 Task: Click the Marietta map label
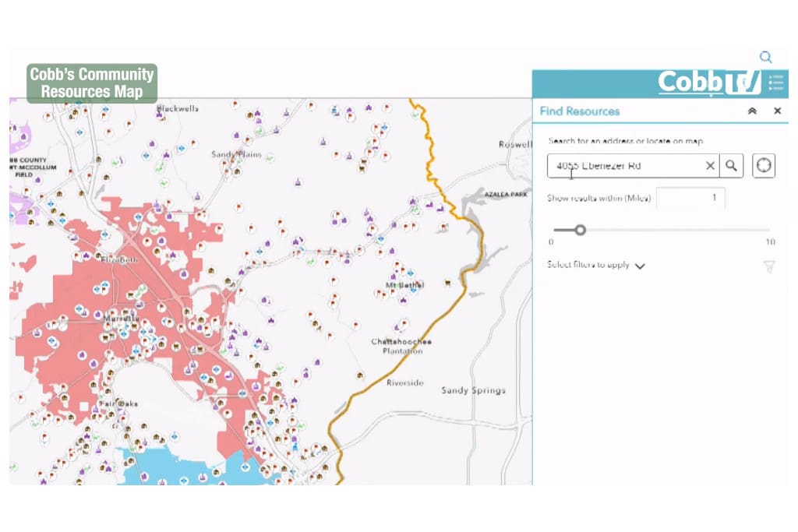click(121, 319)
